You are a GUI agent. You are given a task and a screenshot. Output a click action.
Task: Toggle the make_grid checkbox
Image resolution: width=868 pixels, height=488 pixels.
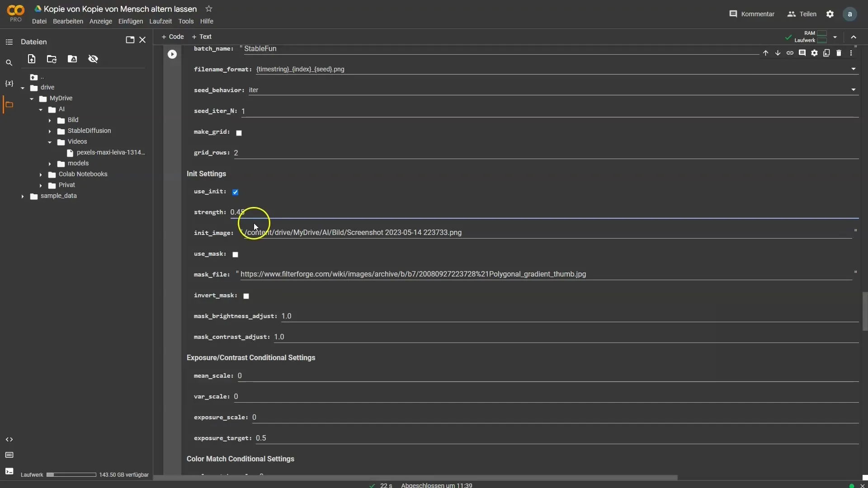click(239, 133)
